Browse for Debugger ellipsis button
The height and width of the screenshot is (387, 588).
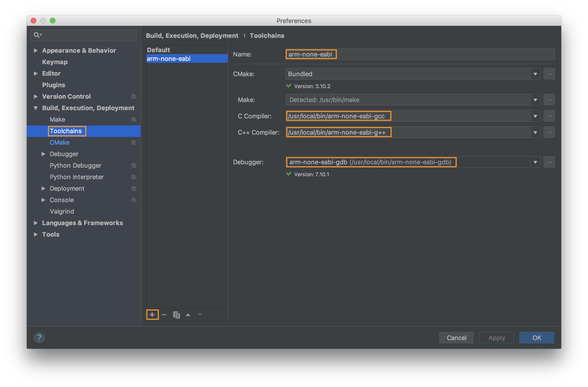pos(549,162)
